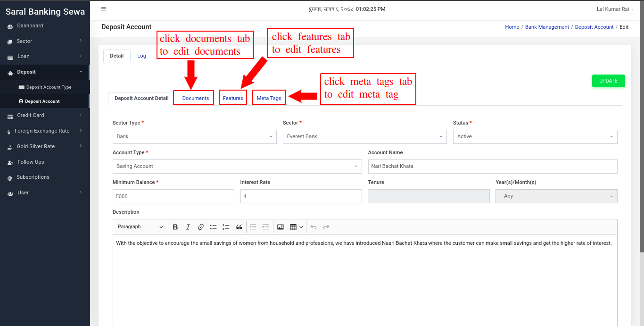Click the Subscriptions at-sign icon

[10, 178]
